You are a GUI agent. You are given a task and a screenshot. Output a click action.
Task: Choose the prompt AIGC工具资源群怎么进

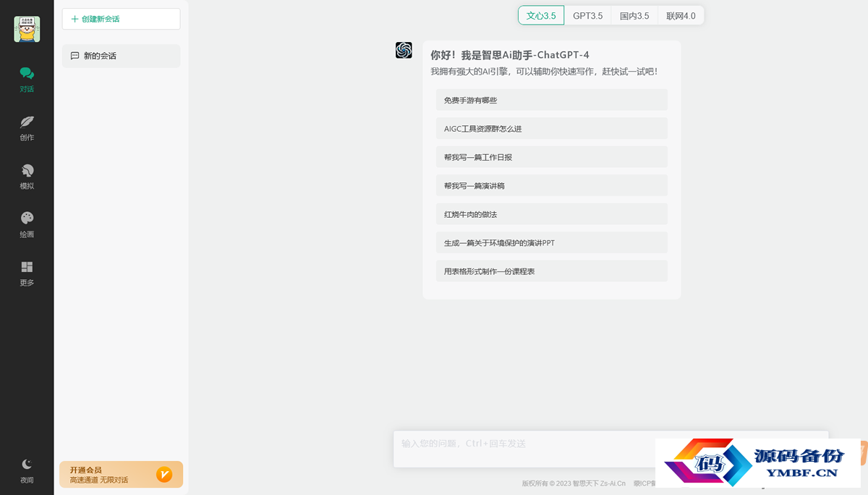pos(551,129)
